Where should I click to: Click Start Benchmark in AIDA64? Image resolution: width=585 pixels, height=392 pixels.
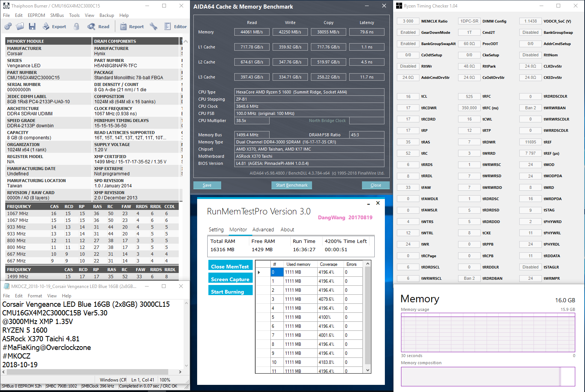coord(291,185)
